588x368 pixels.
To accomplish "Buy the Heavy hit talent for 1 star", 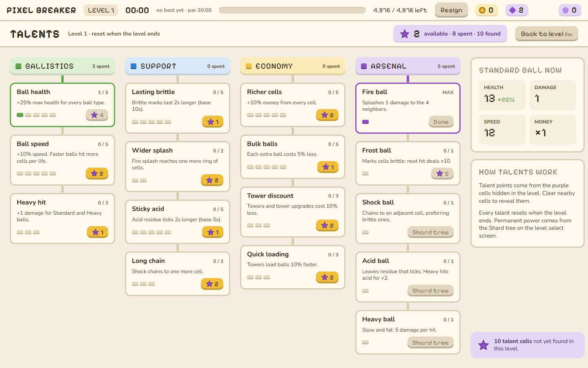I will (x=98, y=232).
